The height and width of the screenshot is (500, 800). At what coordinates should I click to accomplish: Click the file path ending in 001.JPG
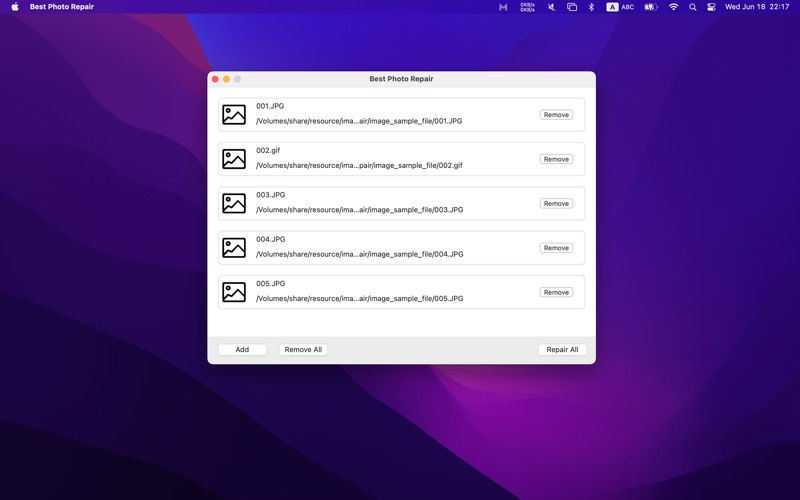[x=359, y=121]
